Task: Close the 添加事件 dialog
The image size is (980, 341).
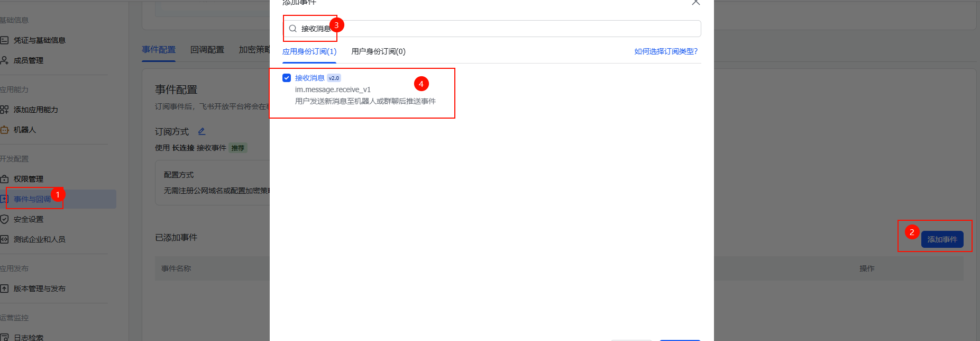Action: pyautogui.click(x=695, y=3)
